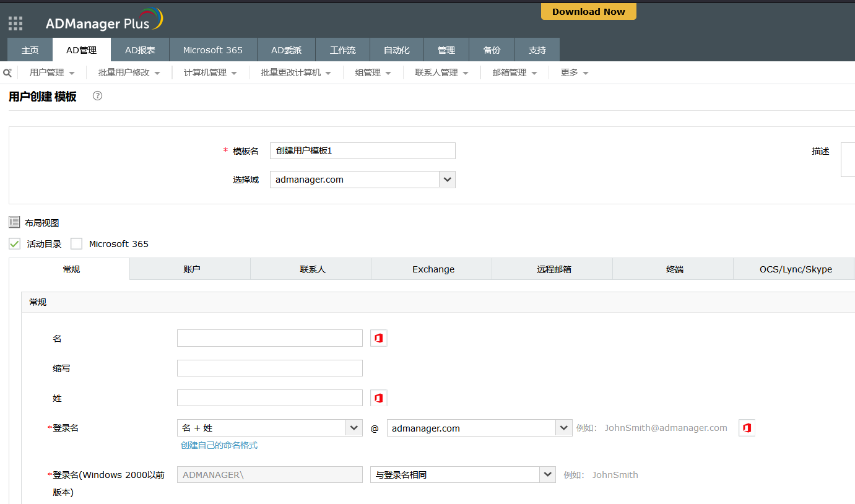Screen dimensions: 855x504
Task: Click the ADManager Plus logo
Action: [x=104, y=21]
